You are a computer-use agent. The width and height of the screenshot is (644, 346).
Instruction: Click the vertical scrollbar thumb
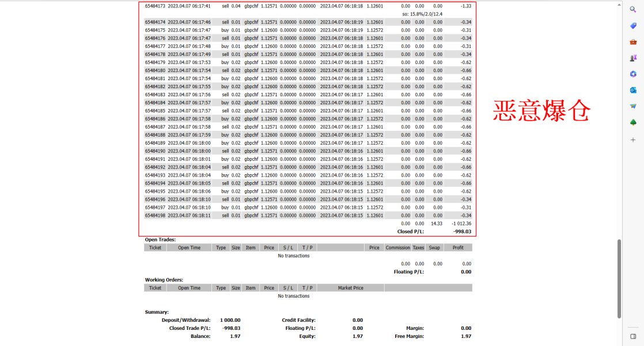pyautogui.click(x=619, y=279)
